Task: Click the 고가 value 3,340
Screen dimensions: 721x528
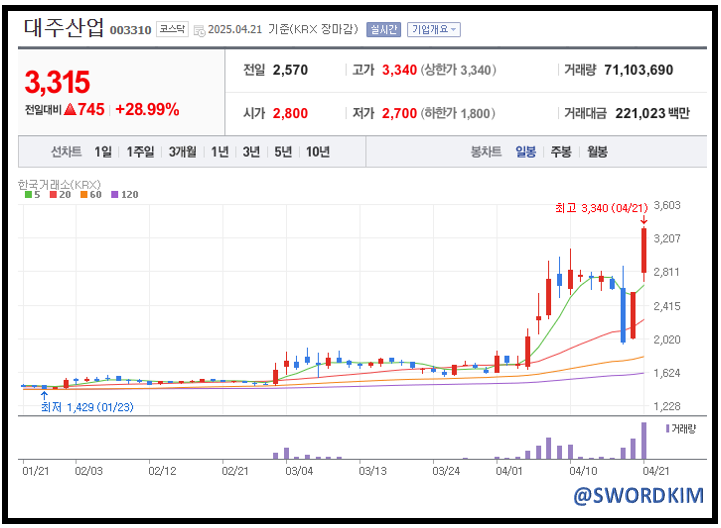Action: (x=399, y=70)
